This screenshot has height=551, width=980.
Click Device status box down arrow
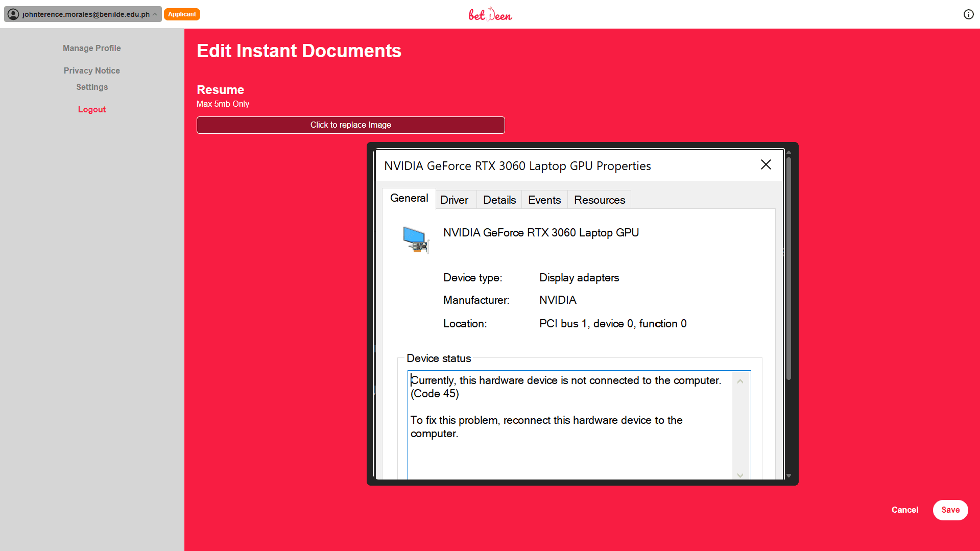(x=740, y=475)
